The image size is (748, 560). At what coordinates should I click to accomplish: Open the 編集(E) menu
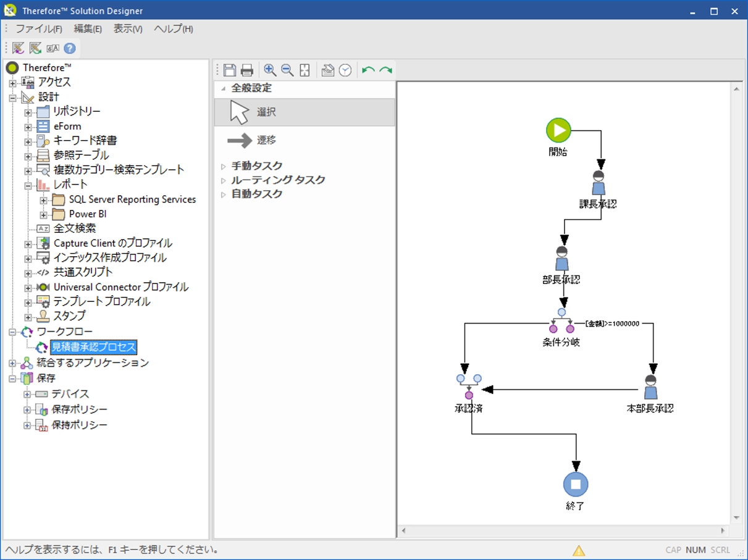click(x=88, y=28)
